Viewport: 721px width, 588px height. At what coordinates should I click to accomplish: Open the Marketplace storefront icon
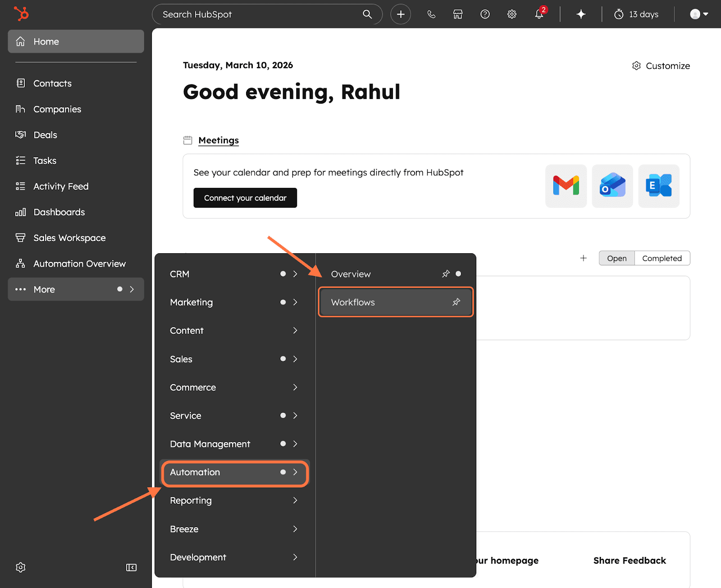458,14
